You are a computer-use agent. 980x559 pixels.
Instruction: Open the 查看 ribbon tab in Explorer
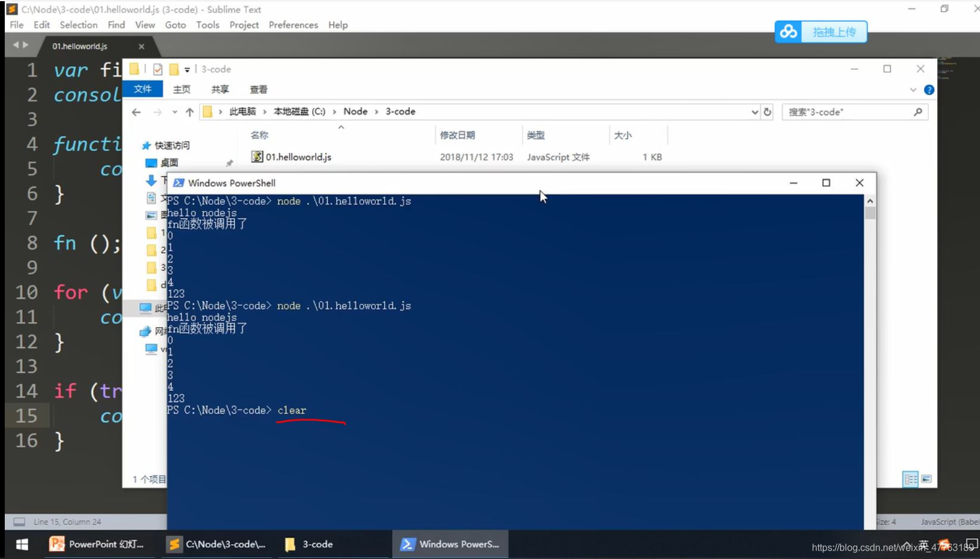259,89
